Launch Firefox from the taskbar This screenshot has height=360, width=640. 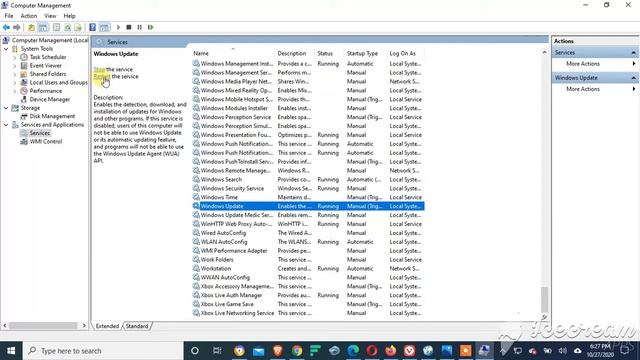pyautogui.click(x=391, y=351)
